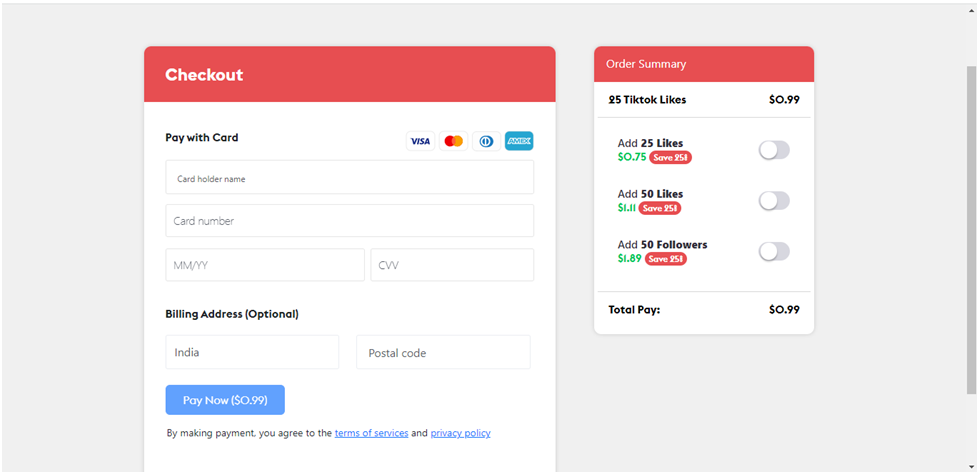Click the Save 25% badge under 50 Followers
This screenshot has height=474, width=979.
pyautogui.click(x=666, y=259)
